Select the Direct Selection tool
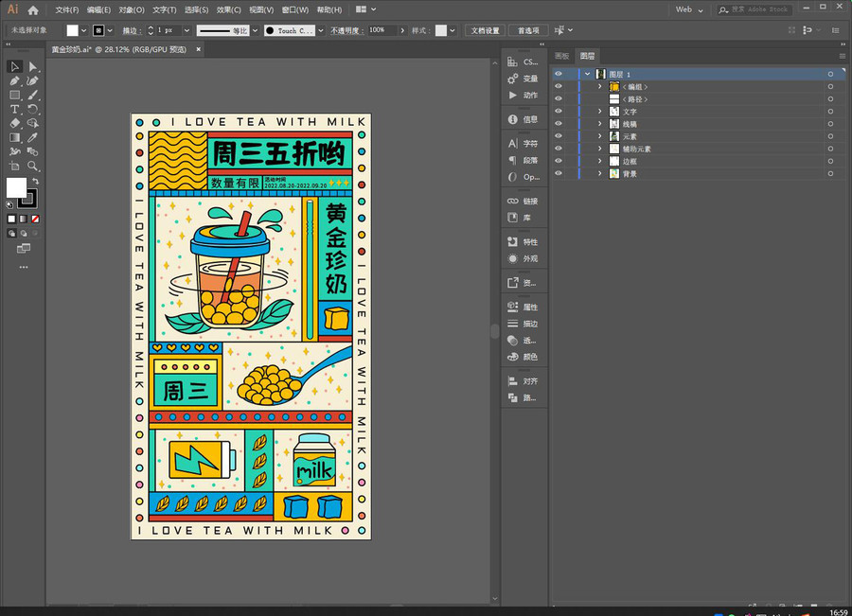This screenshot has width=852, height=616. 32,67
